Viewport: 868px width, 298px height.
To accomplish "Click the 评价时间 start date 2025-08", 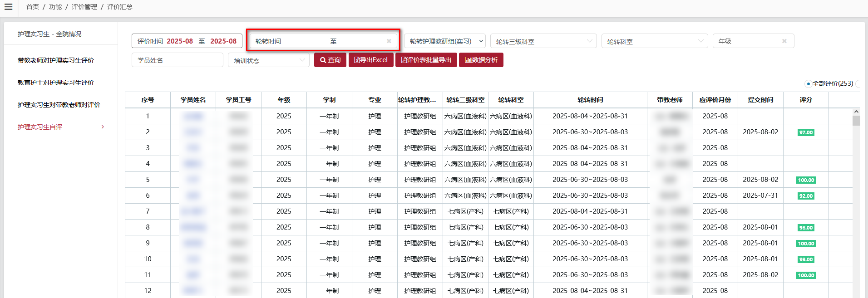I will pyautogui.click(x=180, y=41).
